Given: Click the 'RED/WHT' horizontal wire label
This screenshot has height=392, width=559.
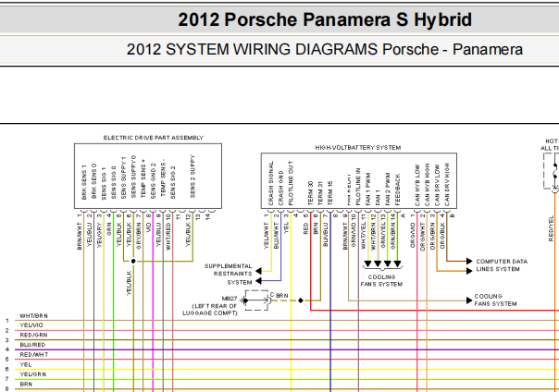Looking at the screenshot, I should click(x=34, y=355).
